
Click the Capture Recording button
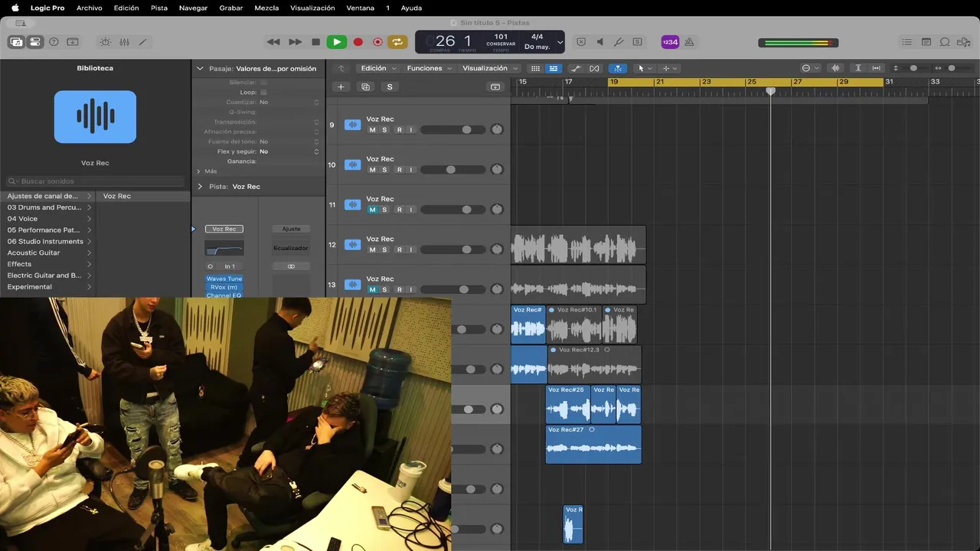pyautogui.click(x=377, y=42)
